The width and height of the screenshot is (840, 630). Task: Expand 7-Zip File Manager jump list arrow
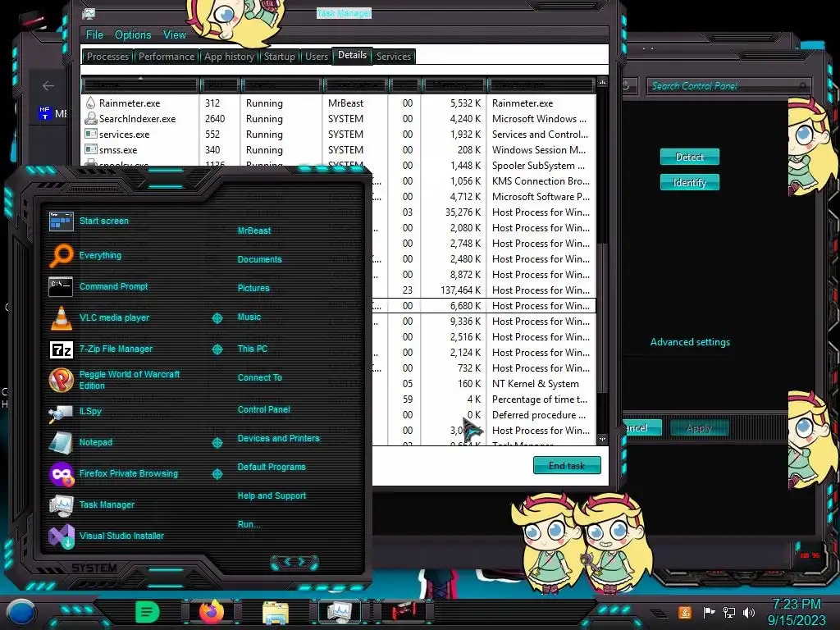[217, 349]
